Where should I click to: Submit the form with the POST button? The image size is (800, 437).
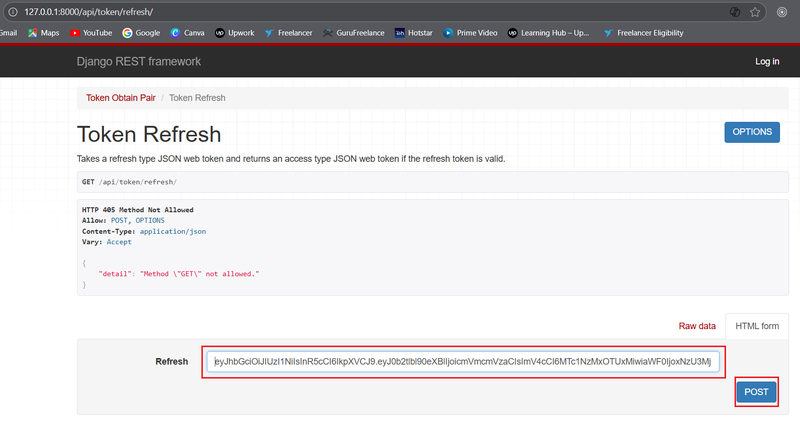(x=756, y=392)
